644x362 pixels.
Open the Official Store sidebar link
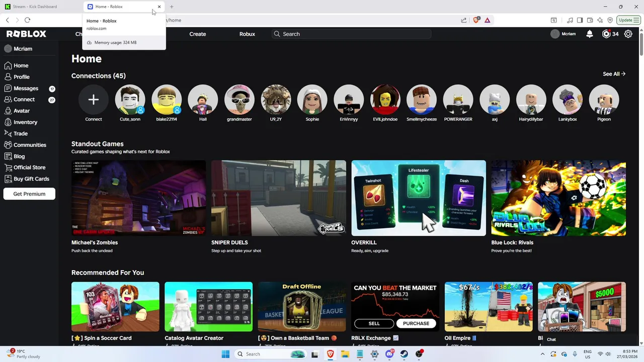[25, 167]
